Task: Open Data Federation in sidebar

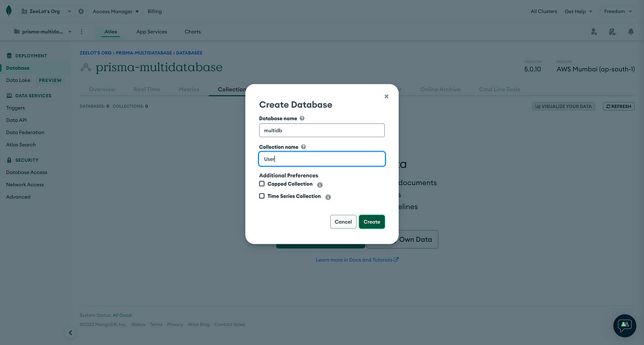Action: [x=25, y=132]
